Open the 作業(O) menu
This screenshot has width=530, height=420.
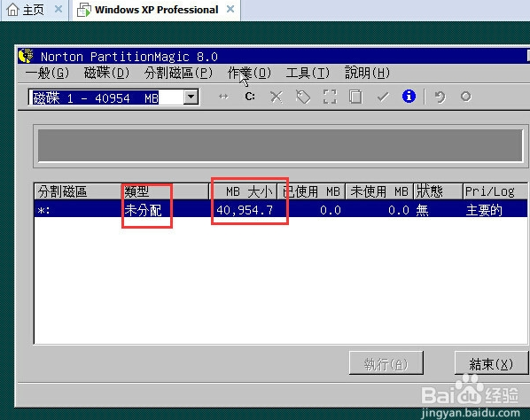(x=249, y=73)
